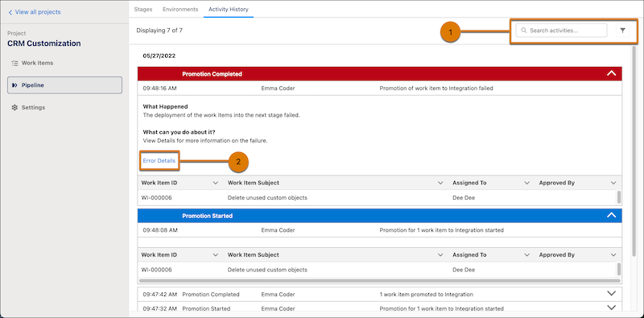Click the Promotion Completed red header title

[x=212, y=74]
